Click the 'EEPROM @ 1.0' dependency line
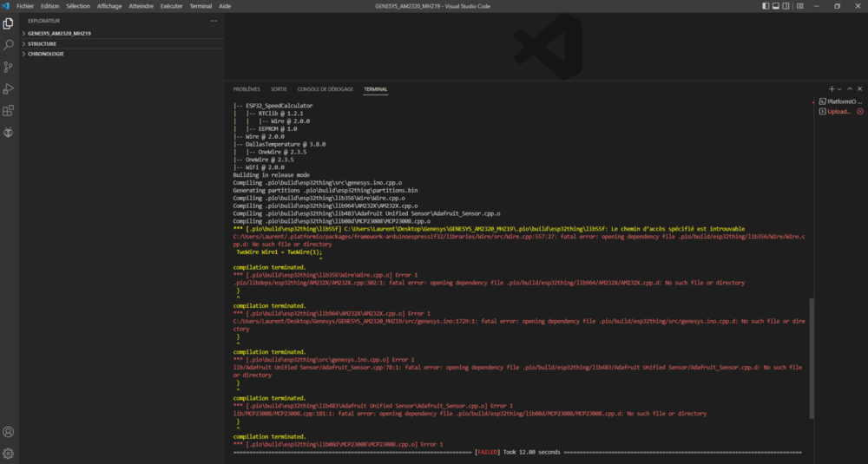 [278, 129]
